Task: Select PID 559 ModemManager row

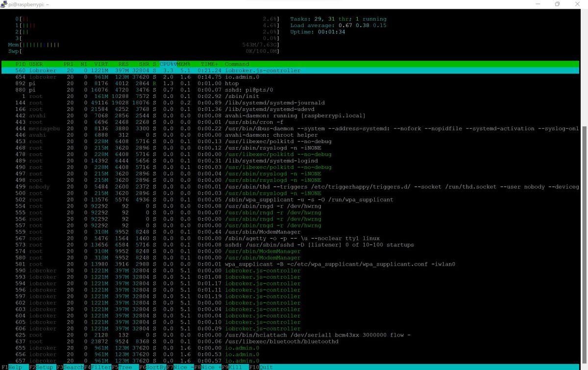Action: [x=291, y=232]
